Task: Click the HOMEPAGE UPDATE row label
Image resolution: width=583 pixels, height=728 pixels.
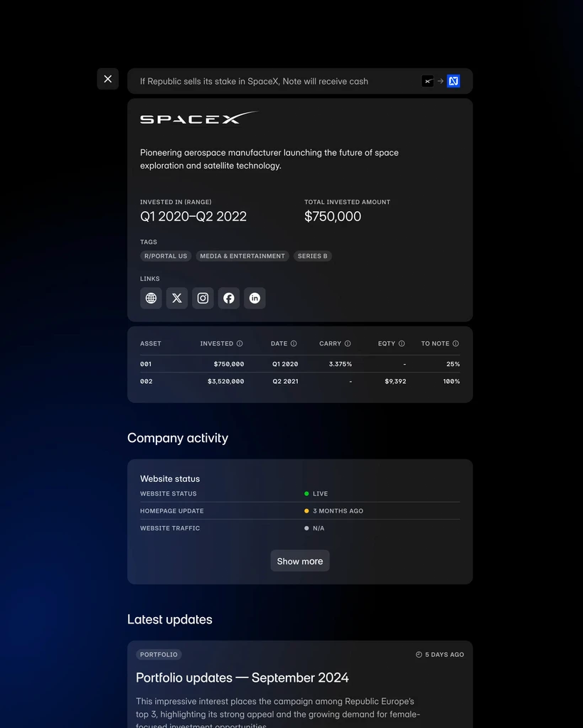Action: [172, 510]
